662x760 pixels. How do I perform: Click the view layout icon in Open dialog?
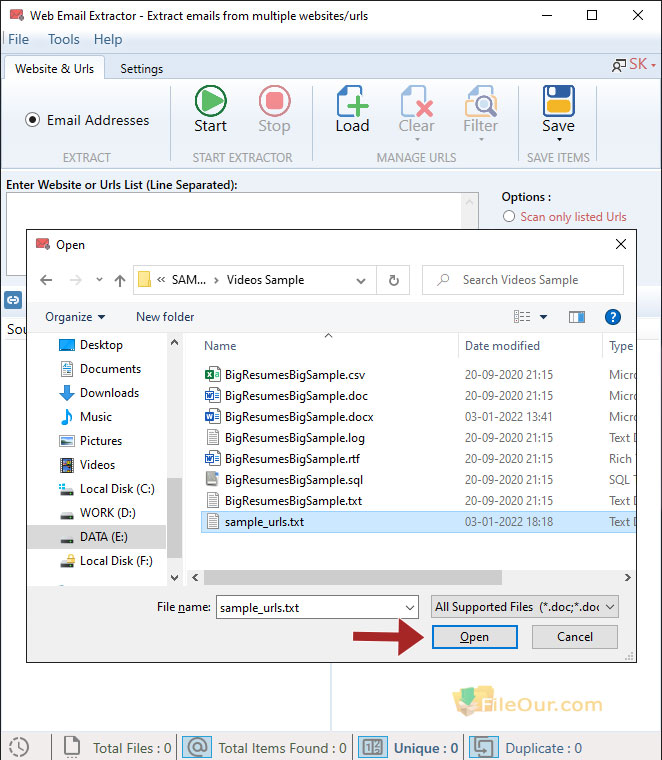point(522,317)
